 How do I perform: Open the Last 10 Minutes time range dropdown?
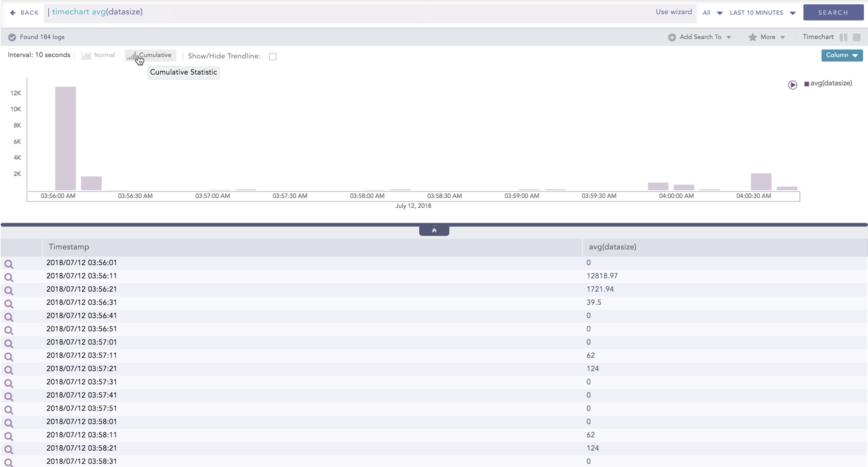tap(762, 13)
